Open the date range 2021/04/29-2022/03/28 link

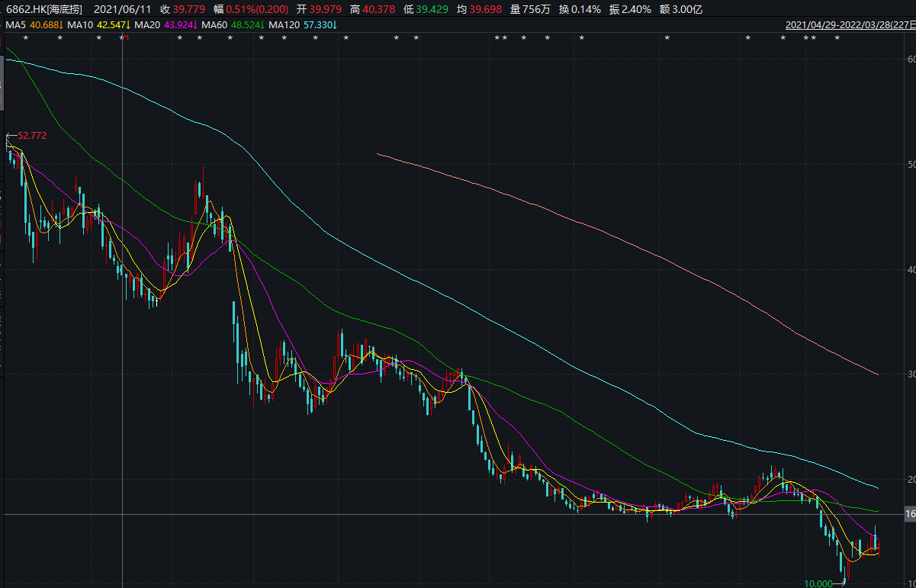[x=850, y=25]
